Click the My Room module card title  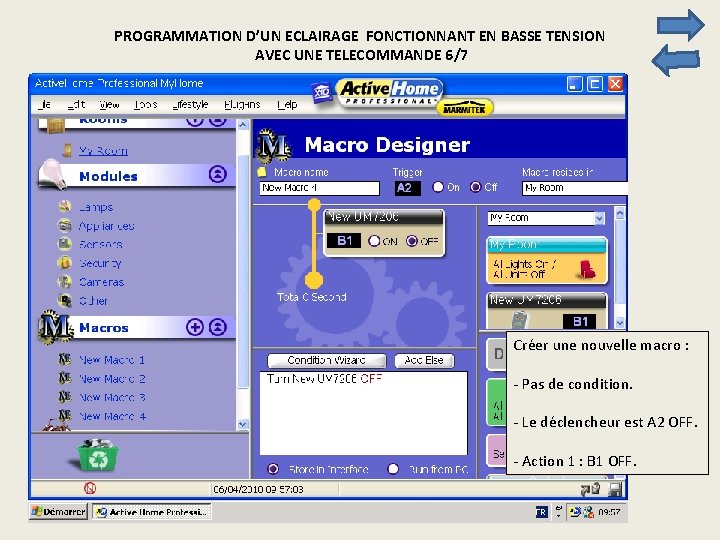[x=547, y=245]
